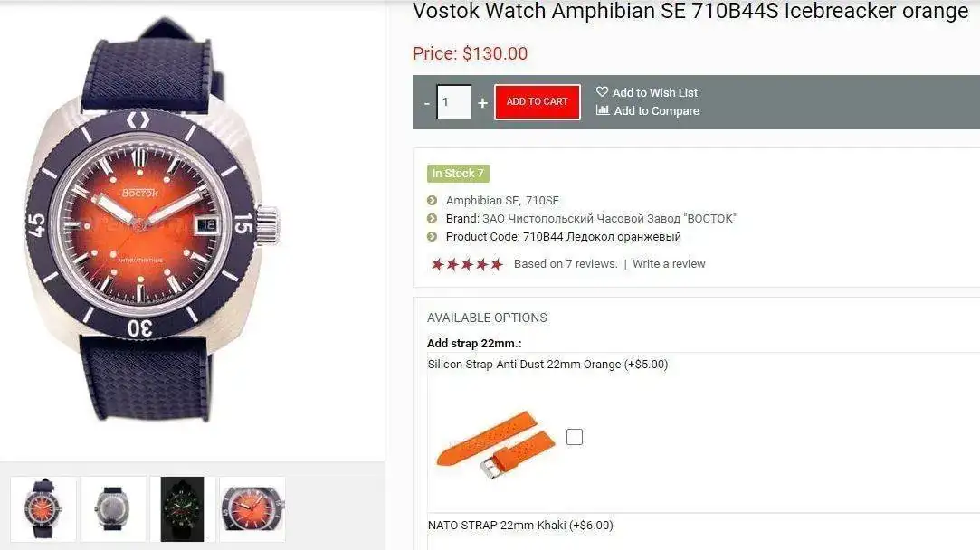This screenshot has height=550, width=980.
Task: Click the arrow bullet beside Amphibian SE
Action: pyautogui.click(x=432, y=201)
